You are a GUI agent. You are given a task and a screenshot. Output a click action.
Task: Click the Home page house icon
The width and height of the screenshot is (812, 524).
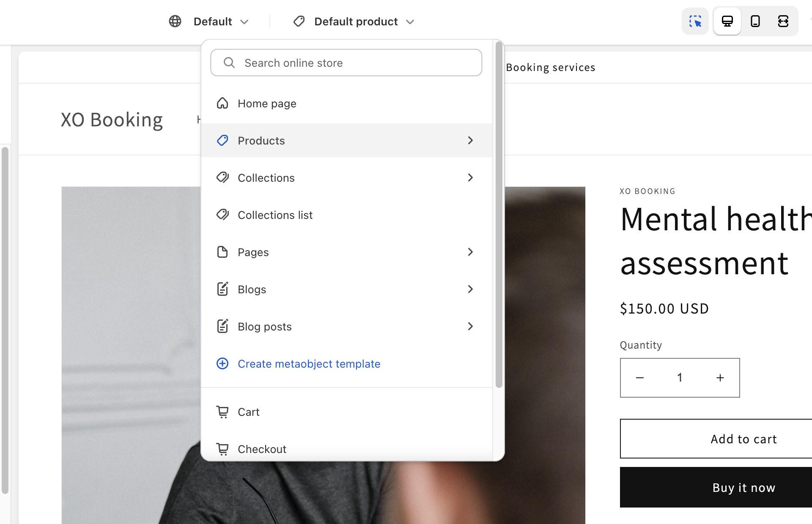click(x=222, y=103)
